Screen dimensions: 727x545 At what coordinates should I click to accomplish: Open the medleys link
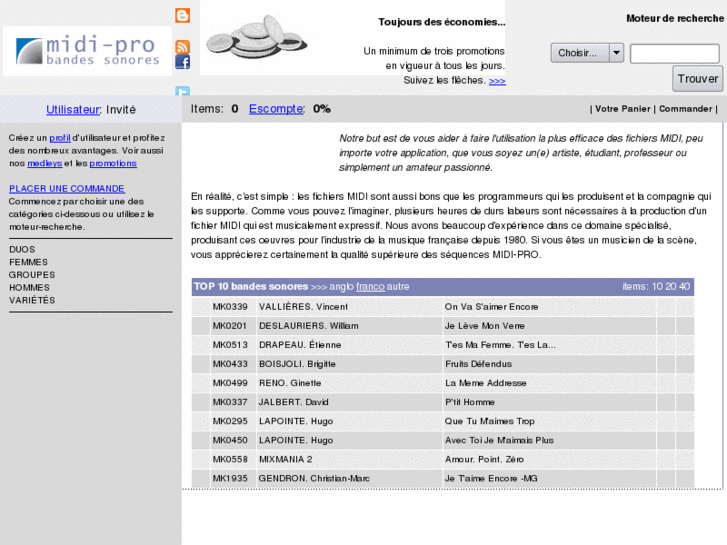45,163
